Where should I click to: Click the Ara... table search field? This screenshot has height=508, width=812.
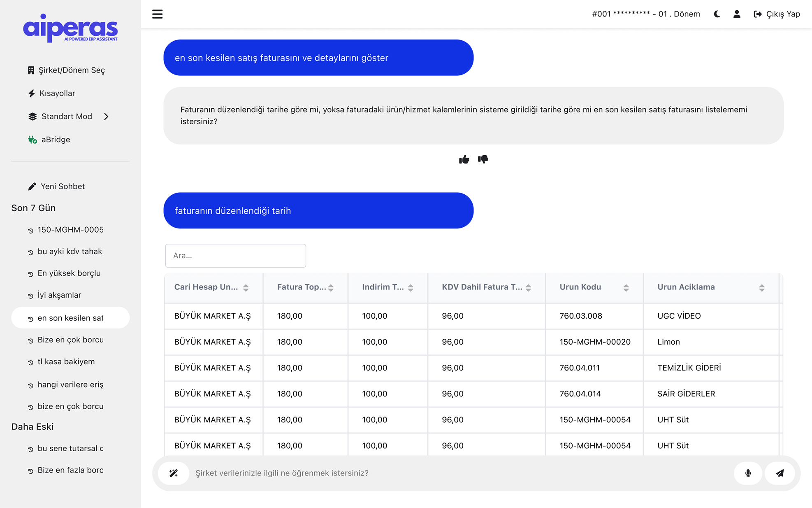(x=235, y=256)
